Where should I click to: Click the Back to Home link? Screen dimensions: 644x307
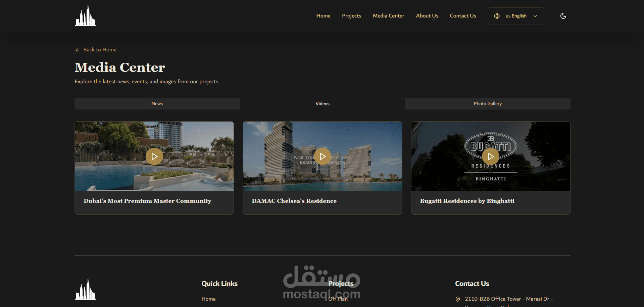click(x=96, y=50)
